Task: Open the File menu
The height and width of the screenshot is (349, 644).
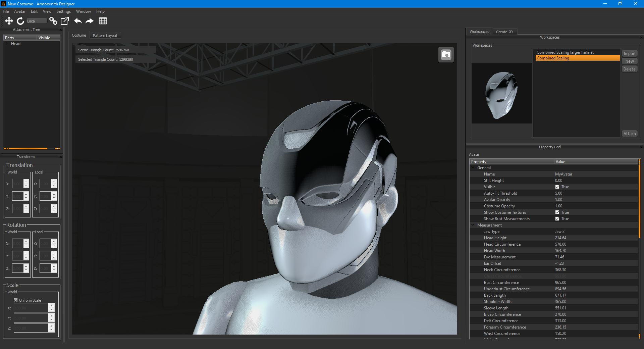Action: tap(6, 11)
